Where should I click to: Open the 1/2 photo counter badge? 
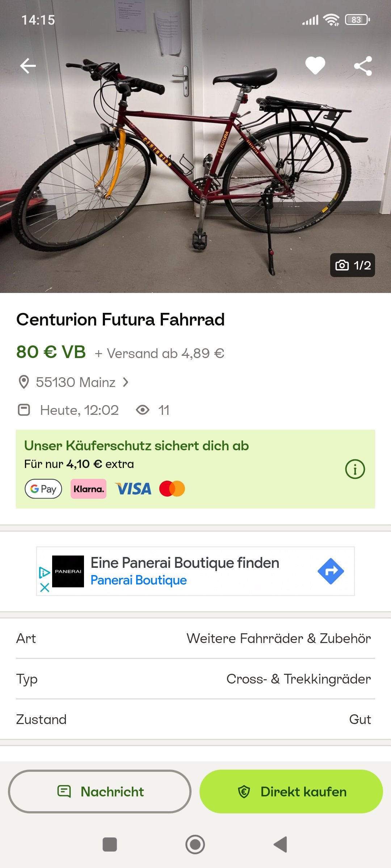(352, 265)
